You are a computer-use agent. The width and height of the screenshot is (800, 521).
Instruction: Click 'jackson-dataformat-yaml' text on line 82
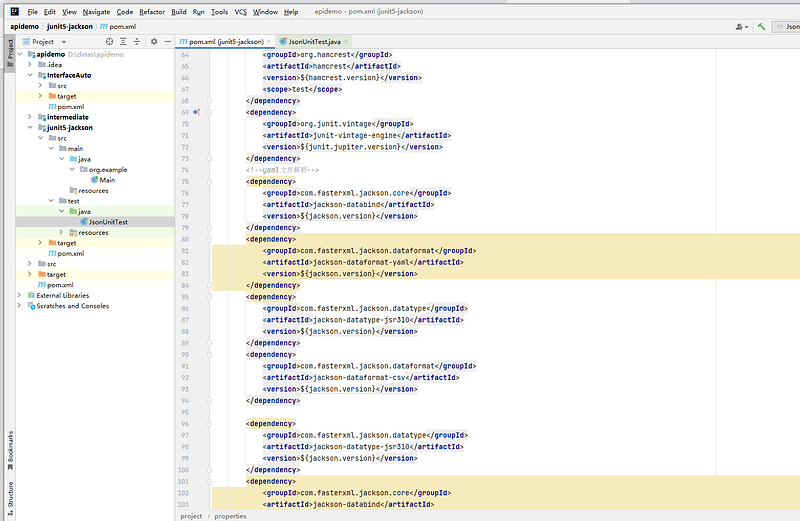click(x=361, y=262)
